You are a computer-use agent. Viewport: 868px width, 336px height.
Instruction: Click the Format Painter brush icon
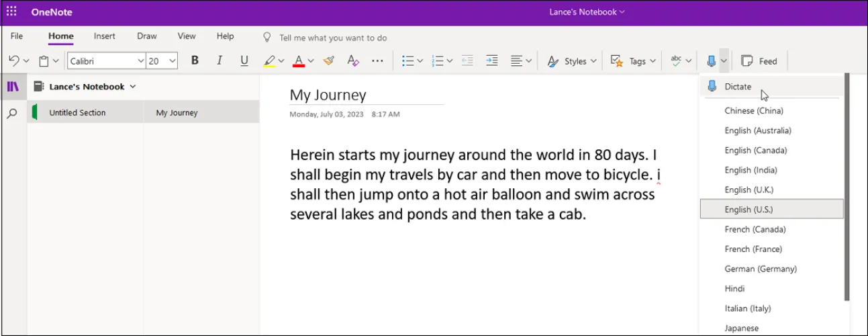328,61
